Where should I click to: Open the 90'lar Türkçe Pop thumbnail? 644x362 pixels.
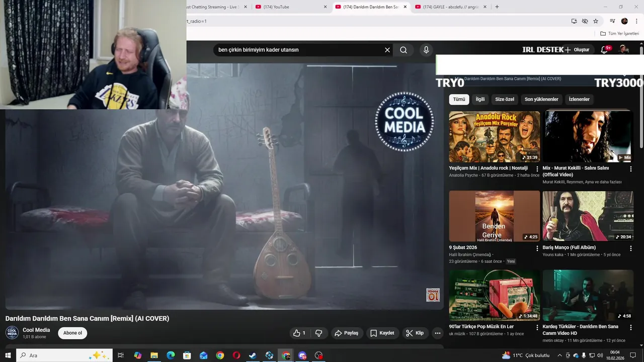(494, 295)
